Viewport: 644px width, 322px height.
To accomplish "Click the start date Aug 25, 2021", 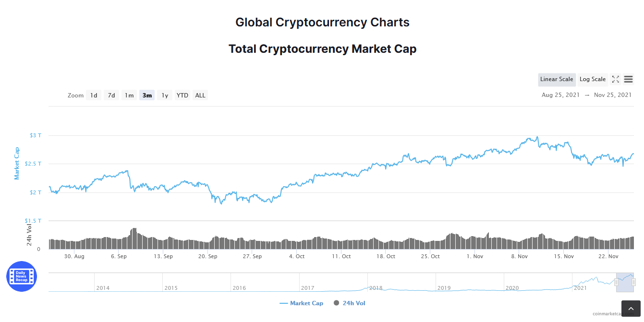I will click(560, 95).
